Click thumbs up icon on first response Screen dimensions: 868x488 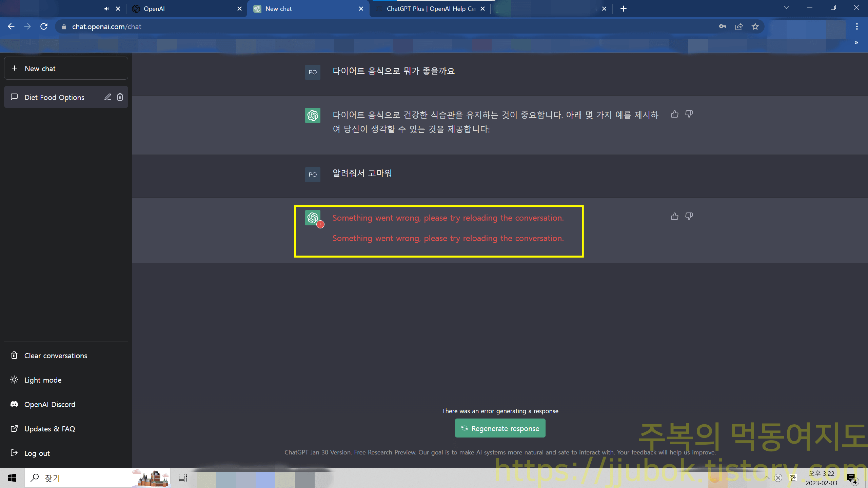click(x=675, y=114)
